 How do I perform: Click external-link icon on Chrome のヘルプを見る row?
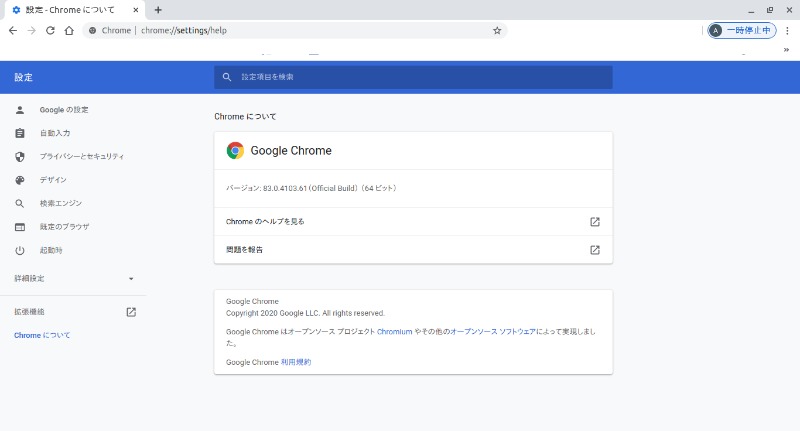click(x=595, y=221)
